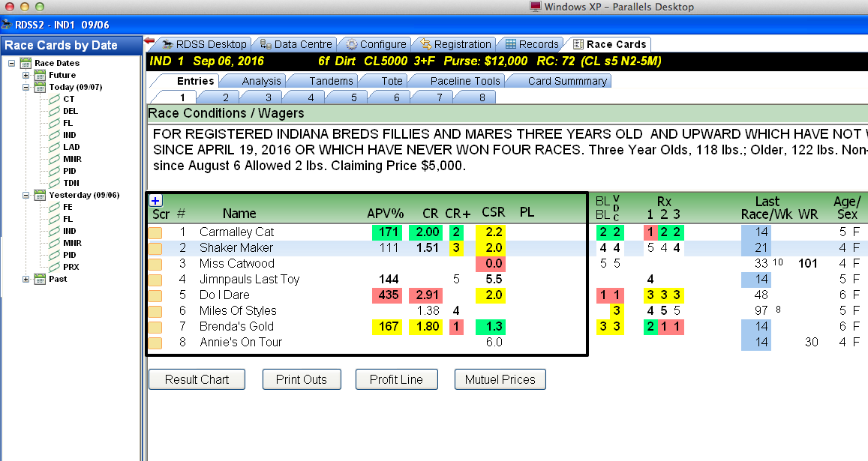Screen dimensions: 868x461
Task: Select horse name Miss Catwood
Action: pyautogui.click(x=236, y=263)
